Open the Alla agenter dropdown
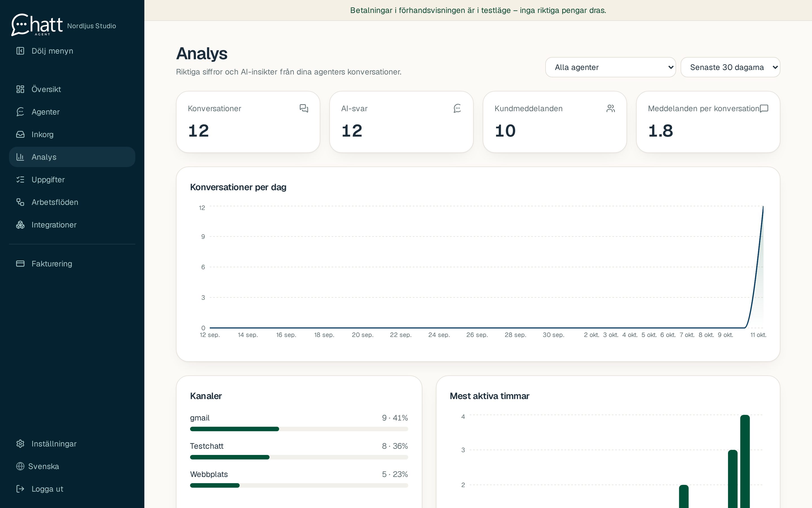The height and width of the screenshot is (508, 812). tap(610, 67)
